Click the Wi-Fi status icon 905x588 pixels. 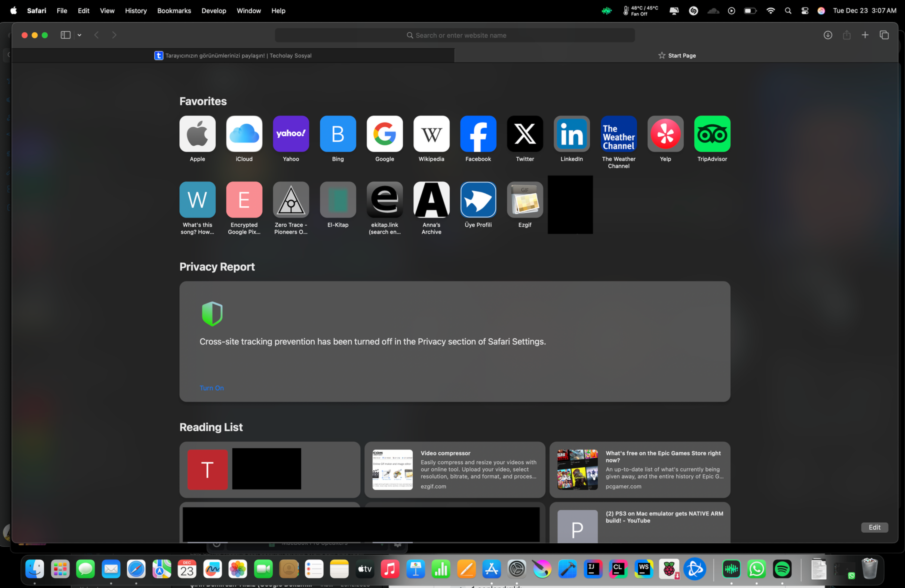click(770, 11)
